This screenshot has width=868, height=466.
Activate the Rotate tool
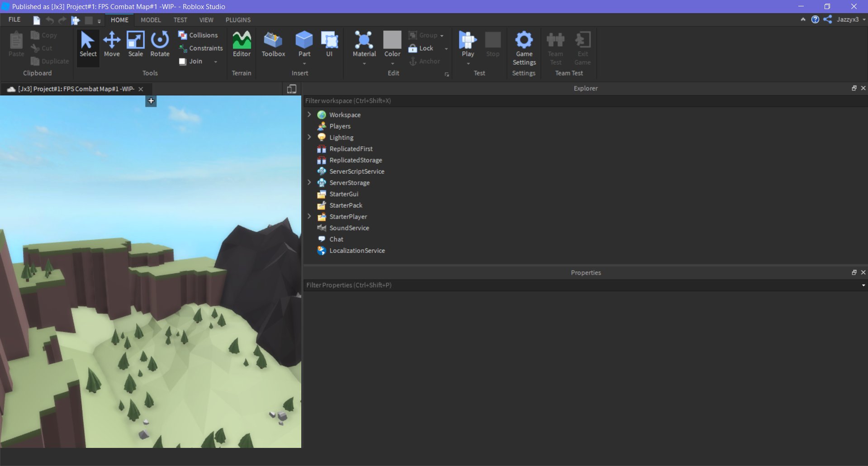tap(160, 44)
